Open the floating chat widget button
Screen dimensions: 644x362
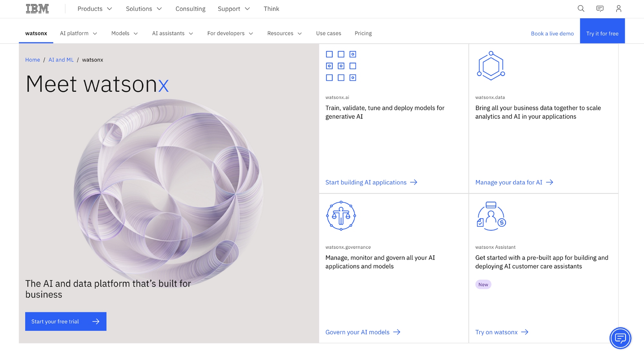620,338
